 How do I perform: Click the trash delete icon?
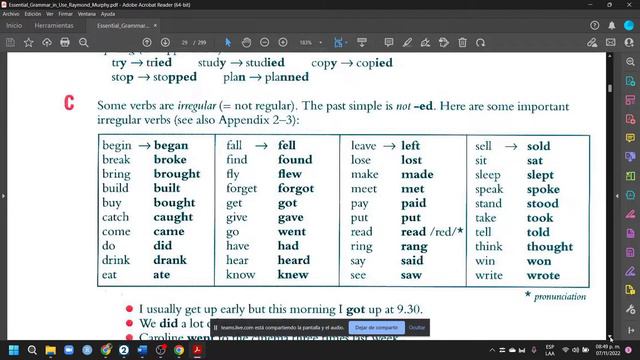(462, 42)
